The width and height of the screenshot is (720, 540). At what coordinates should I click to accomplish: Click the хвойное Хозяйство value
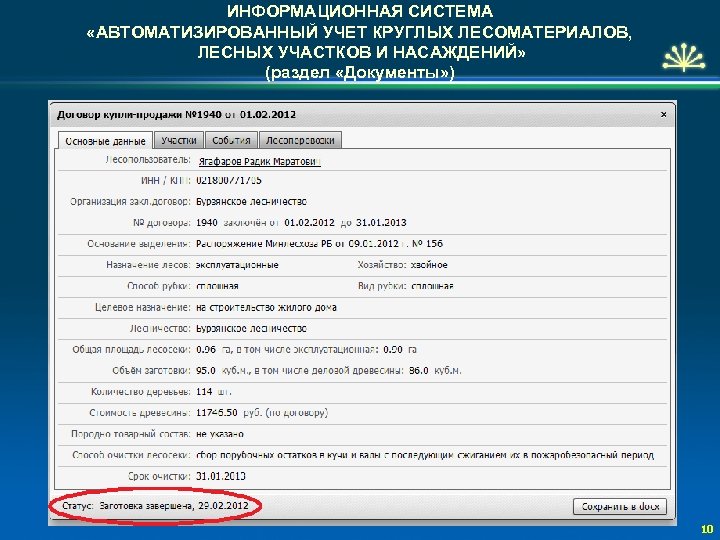click(429, 265)
